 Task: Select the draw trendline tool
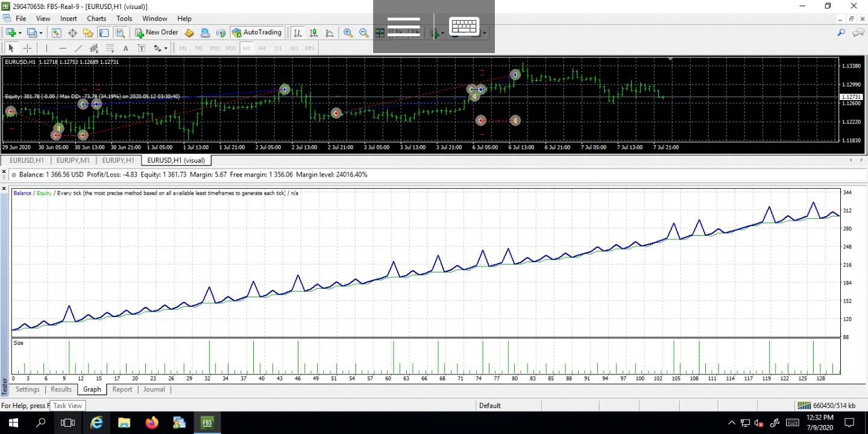[x=78, y=48]
